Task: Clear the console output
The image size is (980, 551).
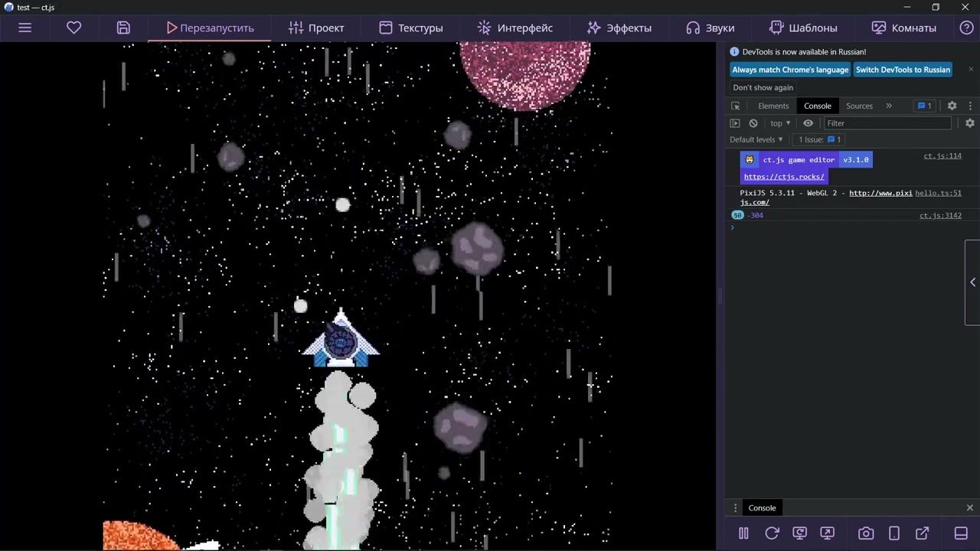Action: coord(753,123)
